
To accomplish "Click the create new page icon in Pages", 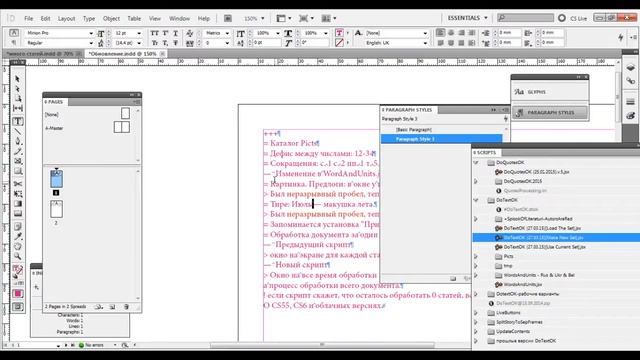I will [112, 307].
